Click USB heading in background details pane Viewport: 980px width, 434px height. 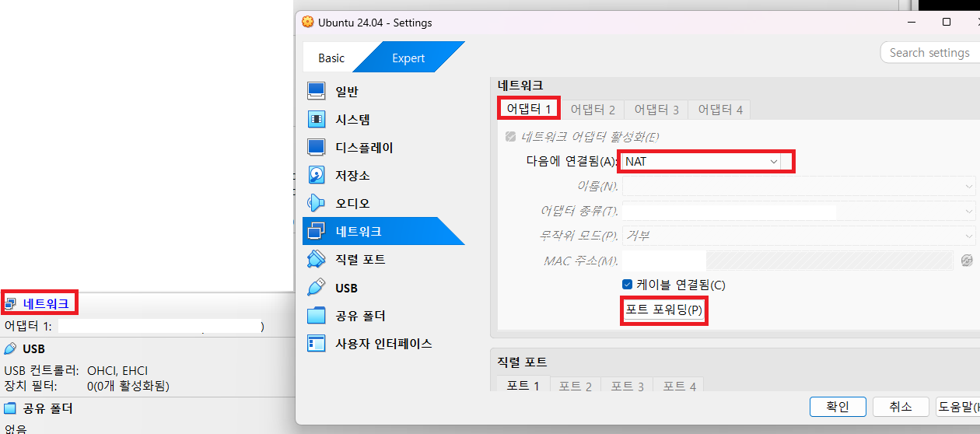(34, 349)
